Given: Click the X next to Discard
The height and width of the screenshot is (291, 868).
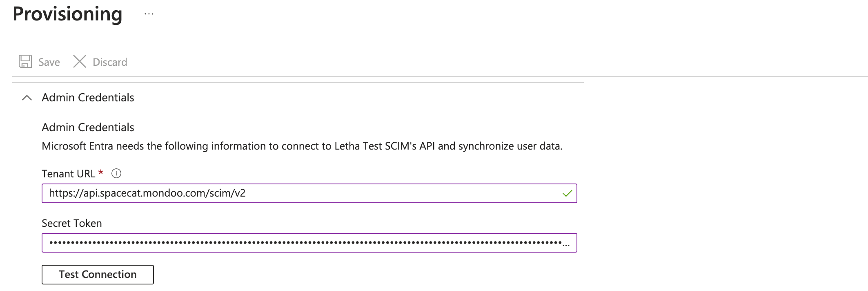Looking at the screenshot, I should coord(79,61).
